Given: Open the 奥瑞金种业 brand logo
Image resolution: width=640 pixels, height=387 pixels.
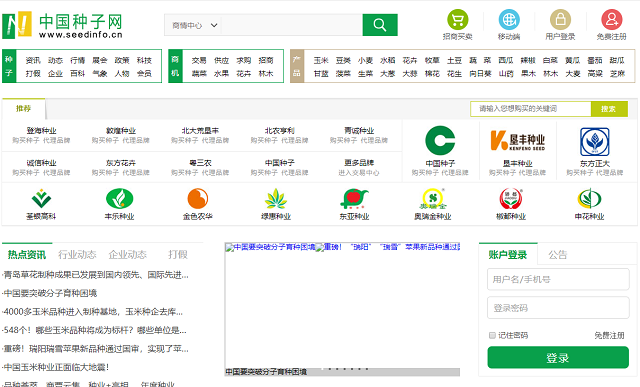Looking at the screenshot, I should point(433,198).
